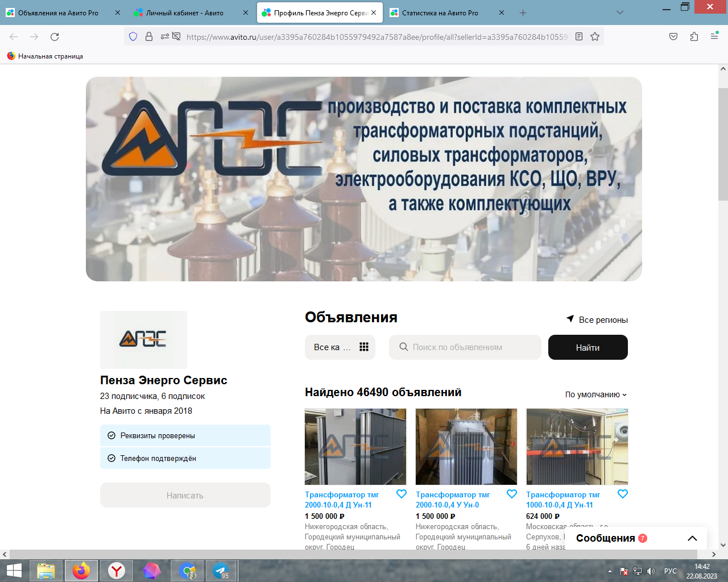
Task: Open Начальная страница bookmark
Action: [45, 56]
